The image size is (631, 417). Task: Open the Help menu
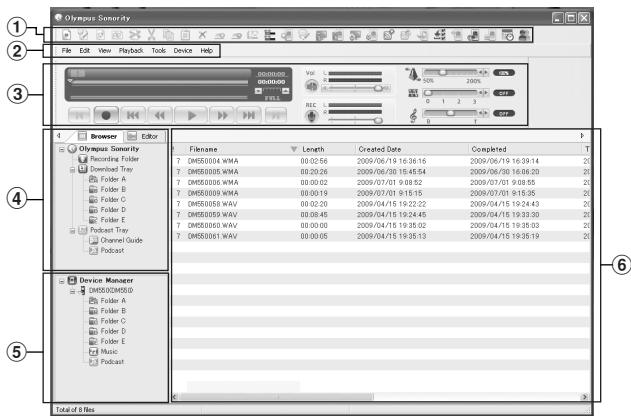206,51
